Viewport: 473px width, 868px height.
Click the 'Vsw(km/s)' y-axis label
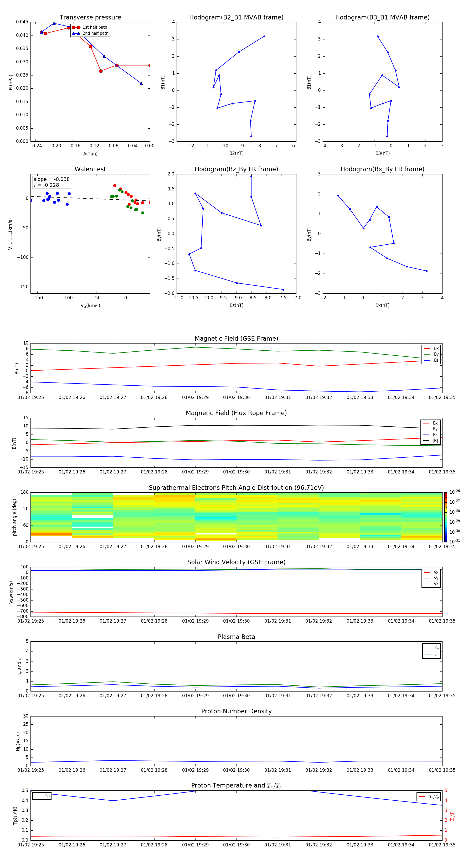(x=11, y=592)
